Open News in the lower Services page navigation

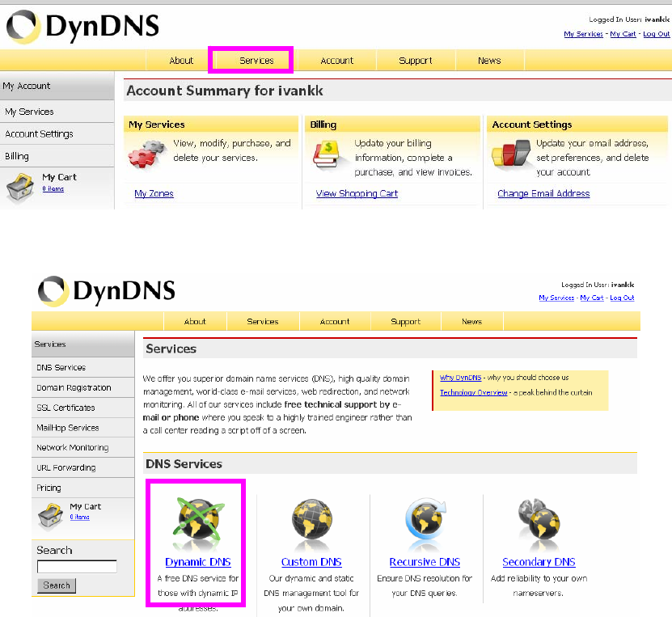point(472,321)
